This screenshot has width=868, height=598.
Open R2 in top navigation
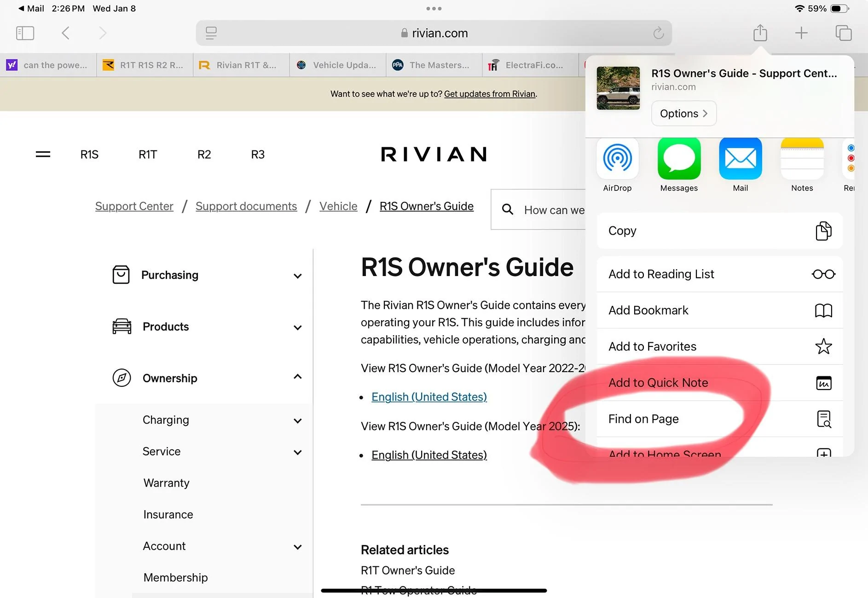tap(204, 155)
